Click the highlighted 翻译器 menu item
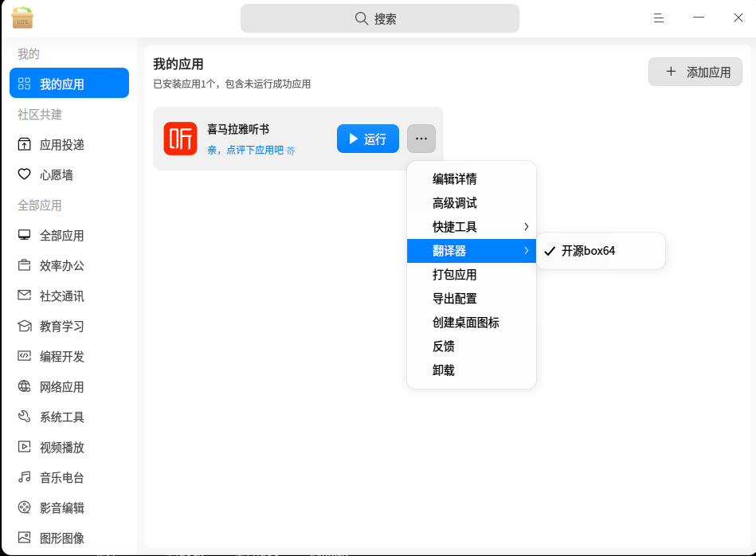 tap(472, 251)
